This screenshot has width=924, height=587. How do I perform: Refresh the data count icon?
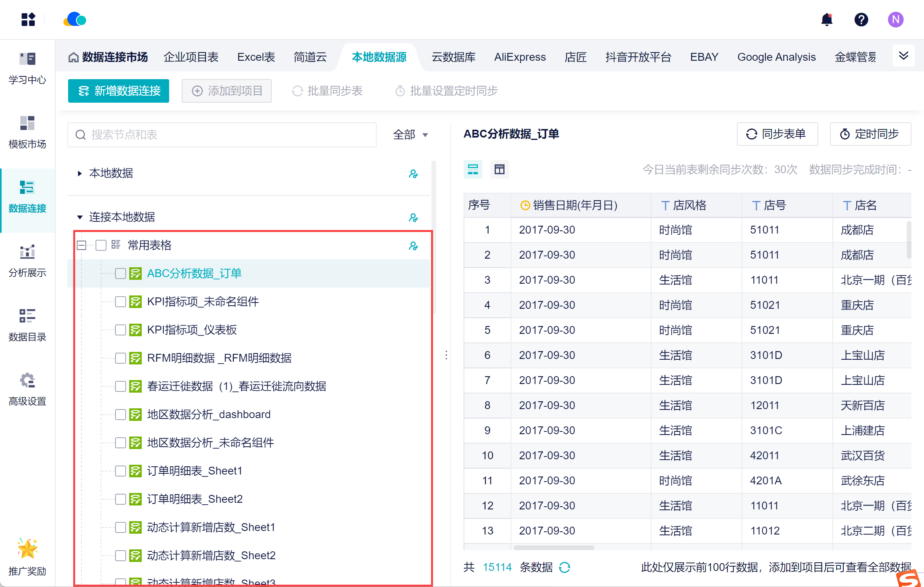(x=565, y=567)
